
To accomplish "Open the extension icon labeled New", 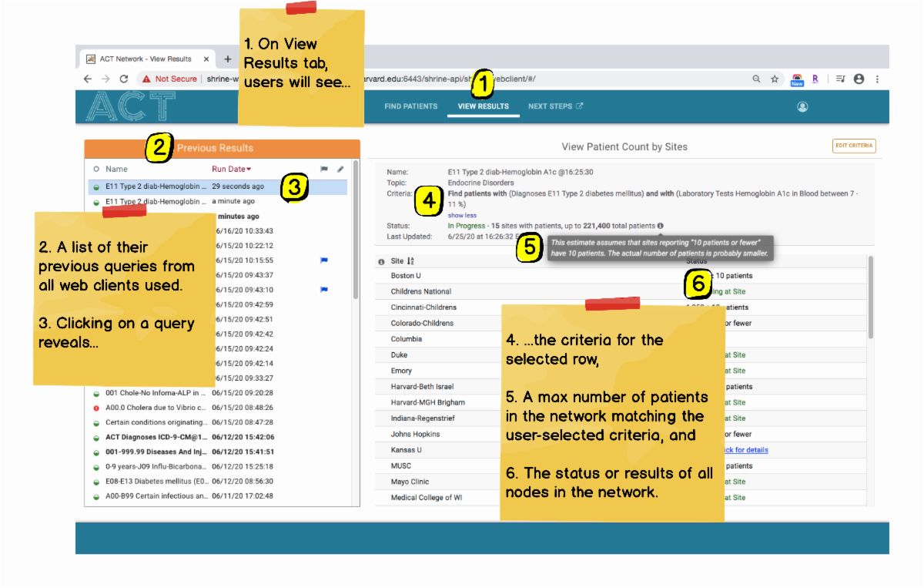I will [x=797, y=79].
